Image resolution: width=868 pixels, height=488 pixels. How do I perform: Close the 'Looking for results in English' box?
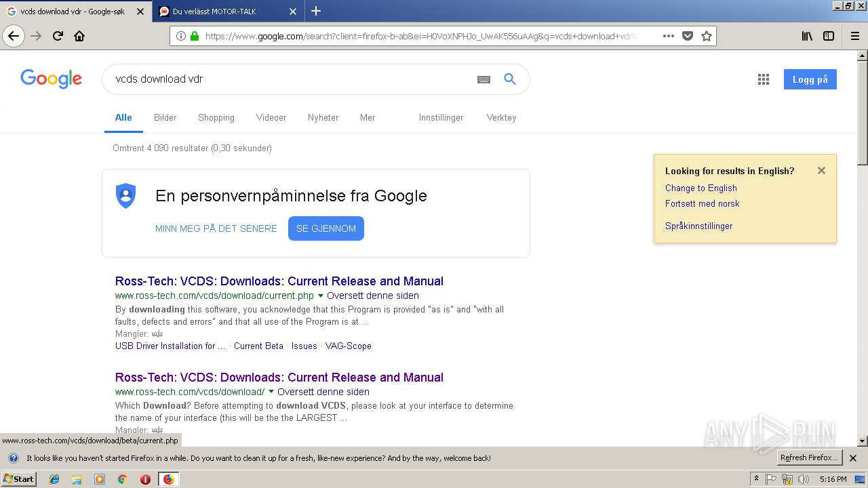click(x=821, y=171)
